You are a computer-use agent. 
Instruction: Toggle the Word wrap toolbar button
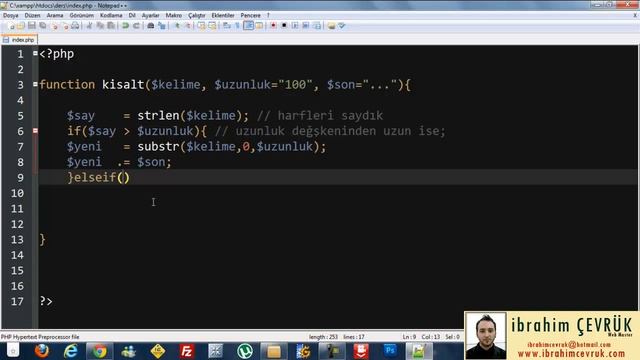point(226,26)
